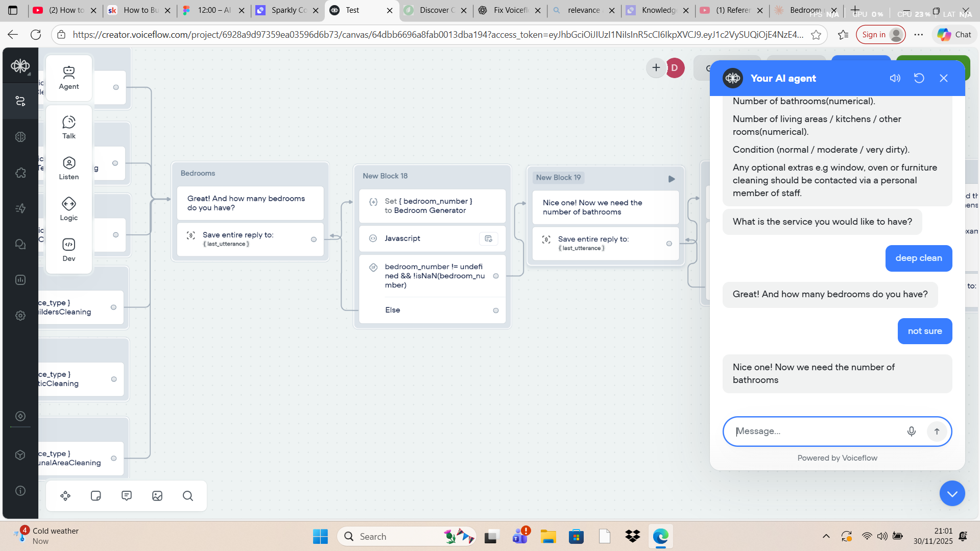
Task: Open the Cold weather widget
Action: coord(47,536)
